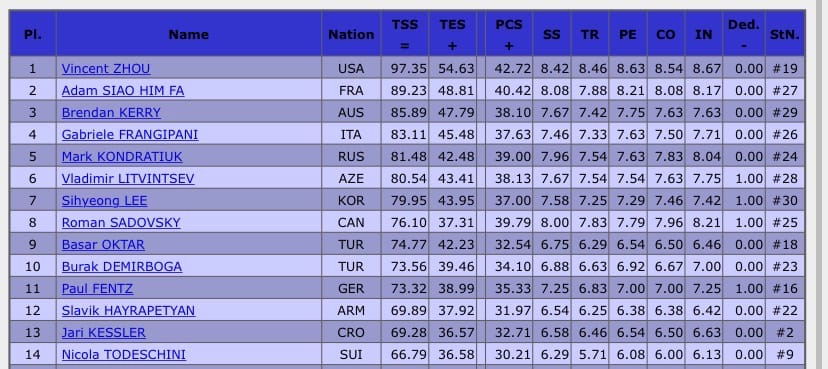
Task: Click the Basar OKTAR name link
Action: 103,245
